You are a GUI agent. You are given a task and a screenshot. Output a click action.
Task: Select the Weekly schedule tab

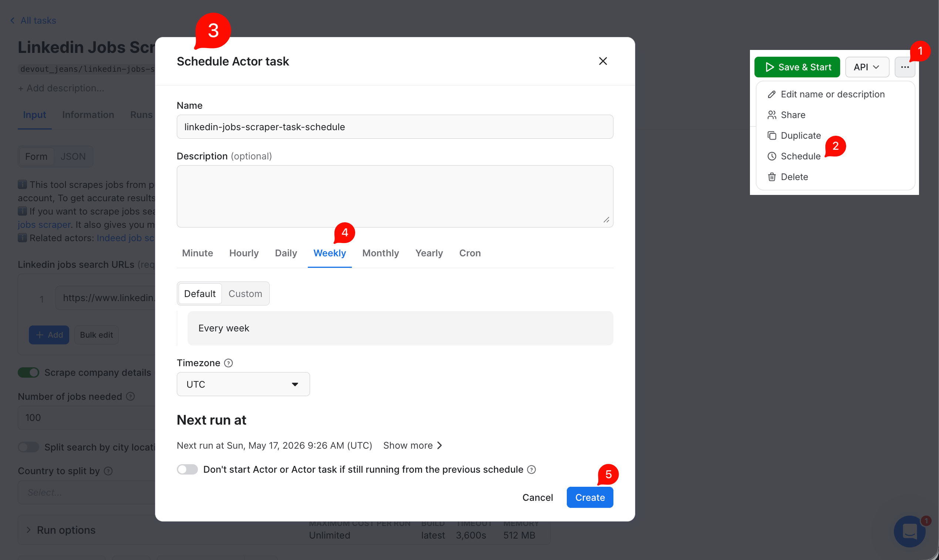(330, 253)
